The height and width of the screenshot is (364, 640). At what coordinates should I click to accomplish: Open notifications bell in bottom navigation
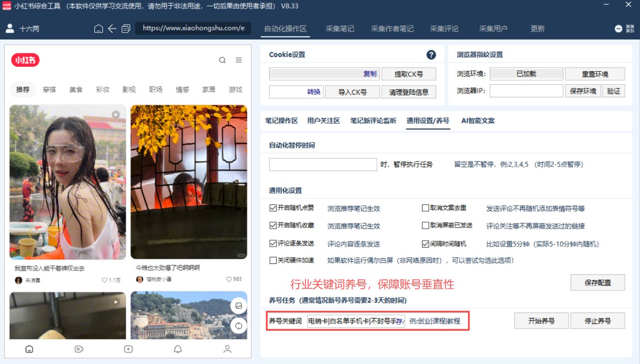178,349
